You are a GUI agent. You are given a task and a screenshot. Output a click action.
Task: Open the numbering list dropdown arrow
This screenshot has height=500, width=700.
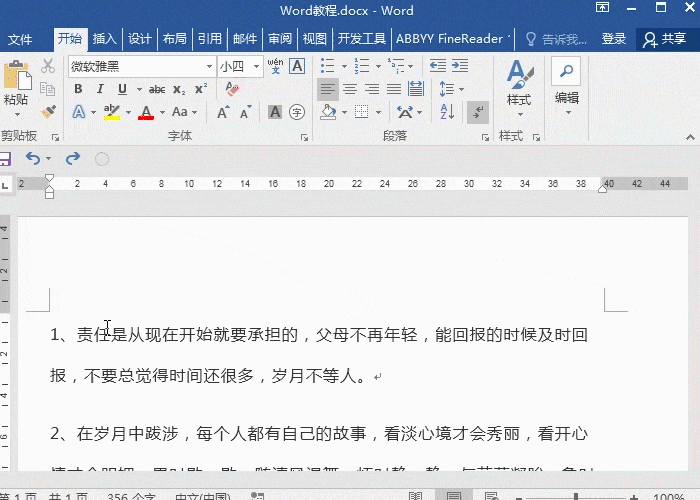tap(378, 67)
